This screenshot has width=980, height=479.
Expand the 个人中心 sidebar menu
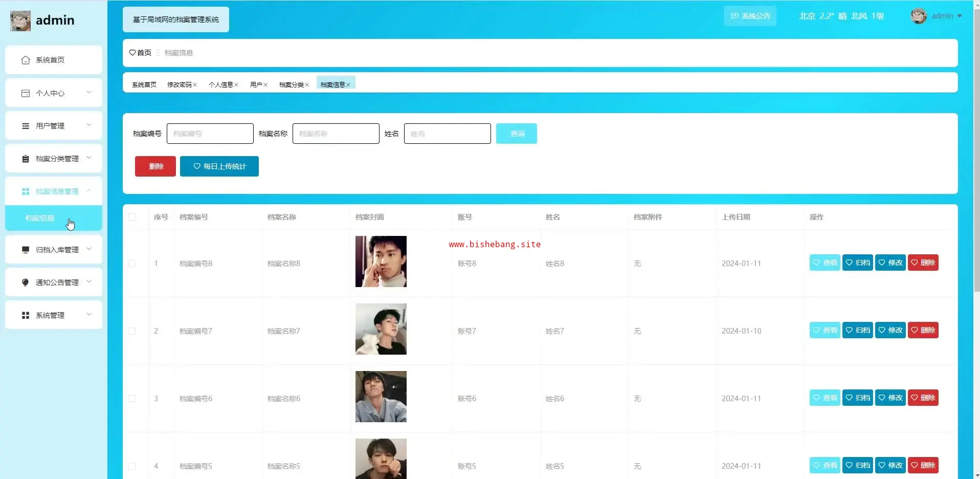pos(54,93)
